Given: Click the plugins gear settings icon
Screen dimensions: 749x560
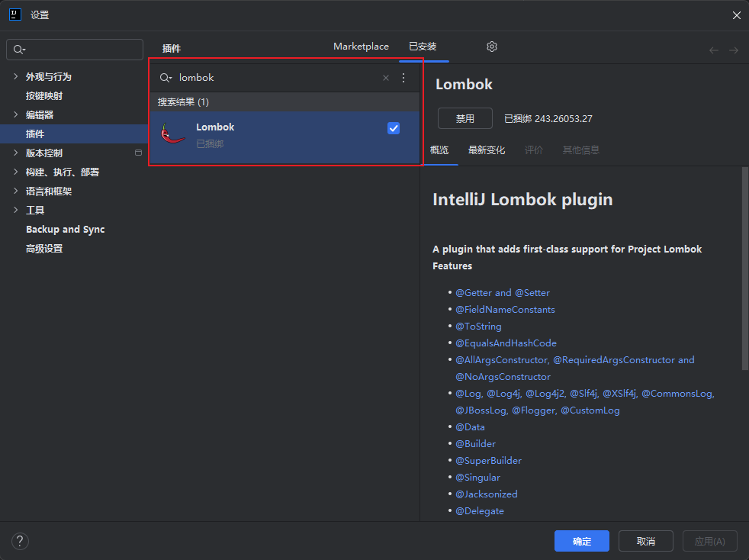Looking at the screenshot, I should [491, 47].
